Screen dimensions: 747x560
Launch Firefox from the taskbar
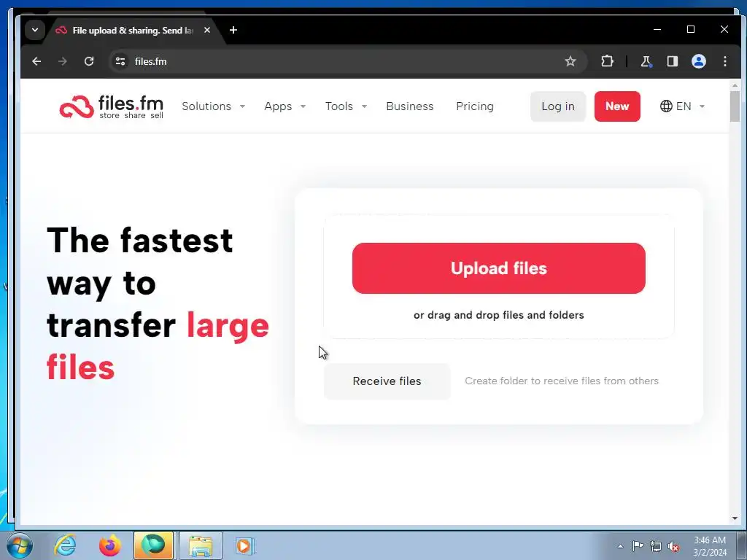[x=109, y=545]
